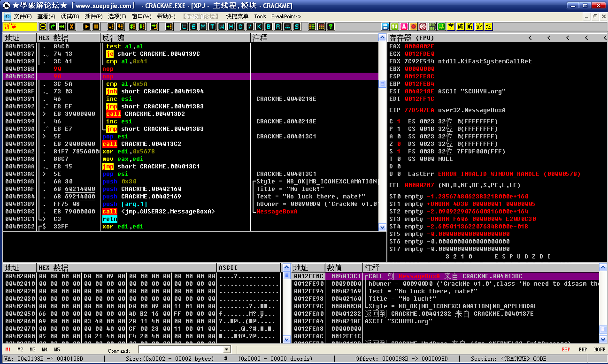Viewport: 608px width, 364px height.
Task: Click the 暂停 paused status indicator
Action: coord(20,27)
